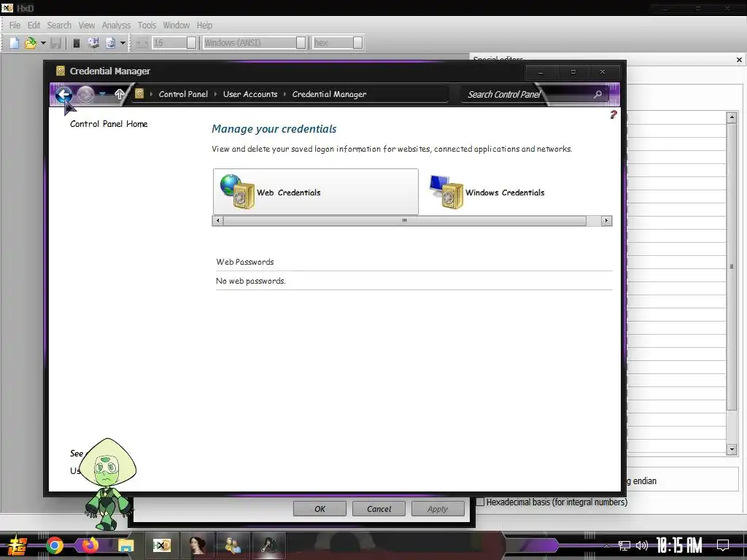Open the File menu in HxD

[15, 26]
